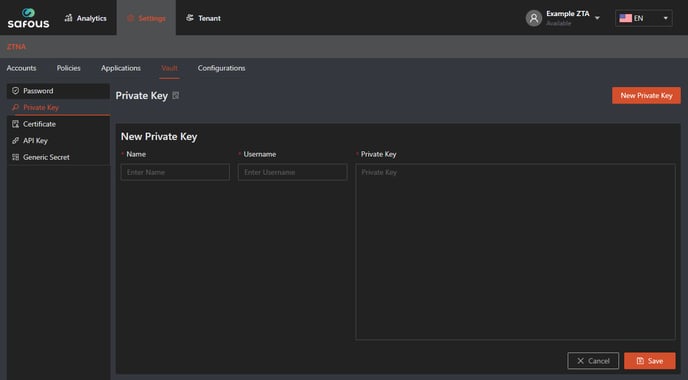Viewport: 688px width, 380px height.
Task: Expand the Example ZTA account dropdown
Action: coord(597,18)
